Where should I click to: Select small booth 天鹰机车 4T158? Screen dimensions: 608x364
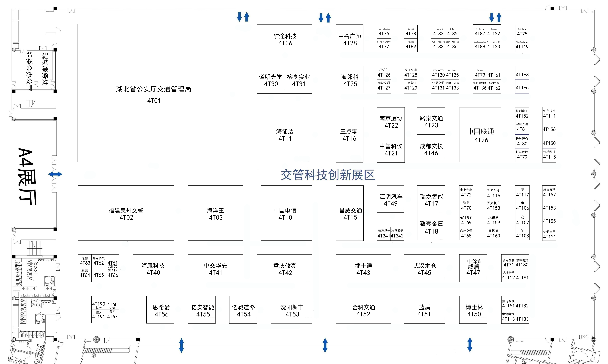click(494, 206)
